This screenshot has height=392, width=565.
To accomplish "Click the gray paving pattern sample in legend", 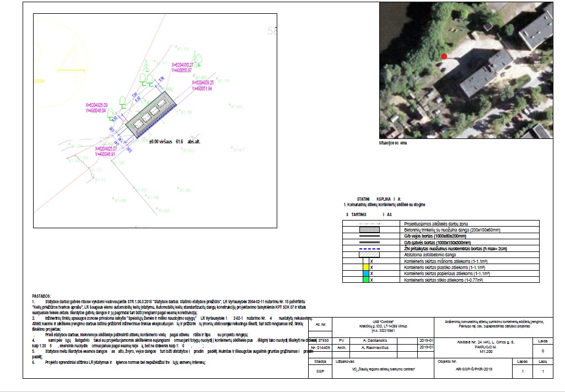I will coord(369,229).
